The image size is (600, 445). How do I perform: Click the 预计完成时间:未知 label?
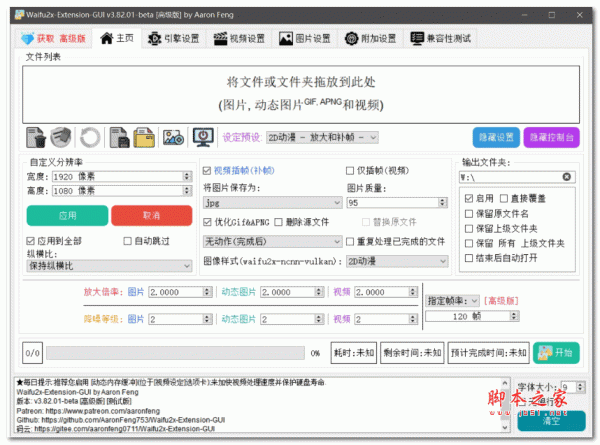coord(489,353)
